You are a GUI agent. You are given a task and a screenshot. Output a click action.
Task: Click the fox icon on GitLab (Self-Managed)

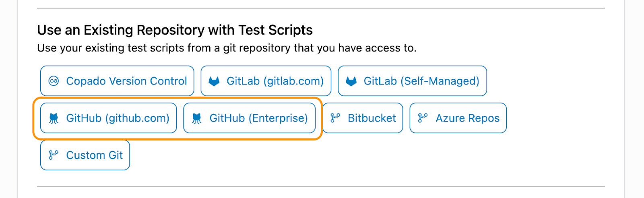click(351, 81)
